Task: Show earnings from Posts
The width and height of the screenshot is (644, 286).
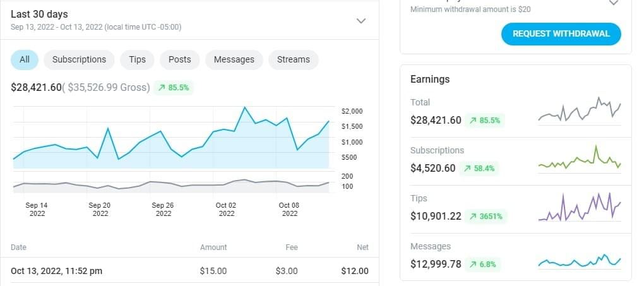Action: point(179,59)
